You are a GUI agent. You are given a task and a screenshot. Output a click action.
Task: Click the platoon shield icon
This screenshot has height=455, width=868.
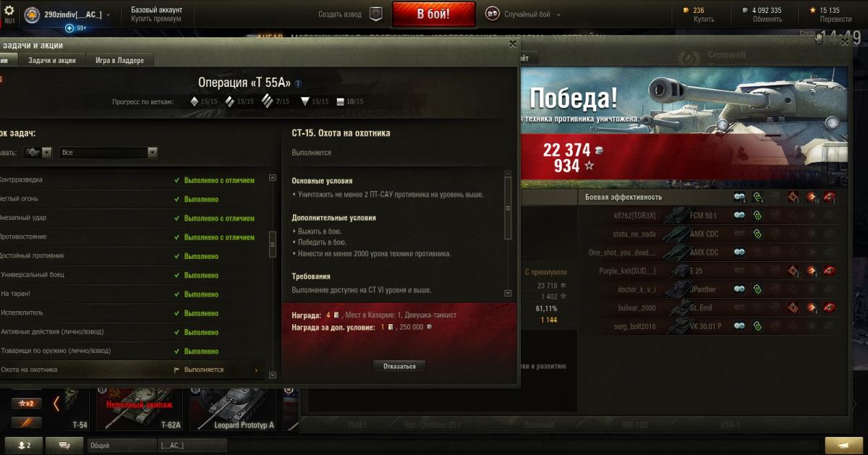coord(375,14)
